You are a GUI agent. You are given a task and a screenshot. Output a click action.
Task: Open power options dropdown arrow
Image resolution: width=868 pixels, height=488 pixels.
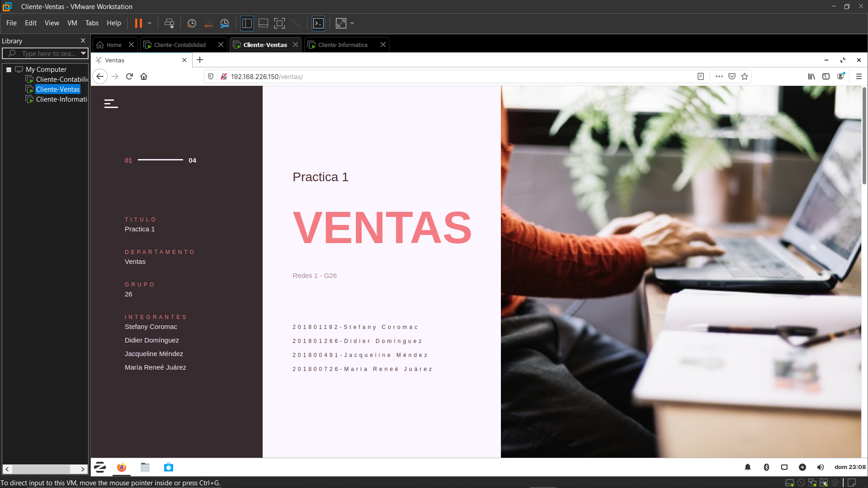click(x=150, y=23)
